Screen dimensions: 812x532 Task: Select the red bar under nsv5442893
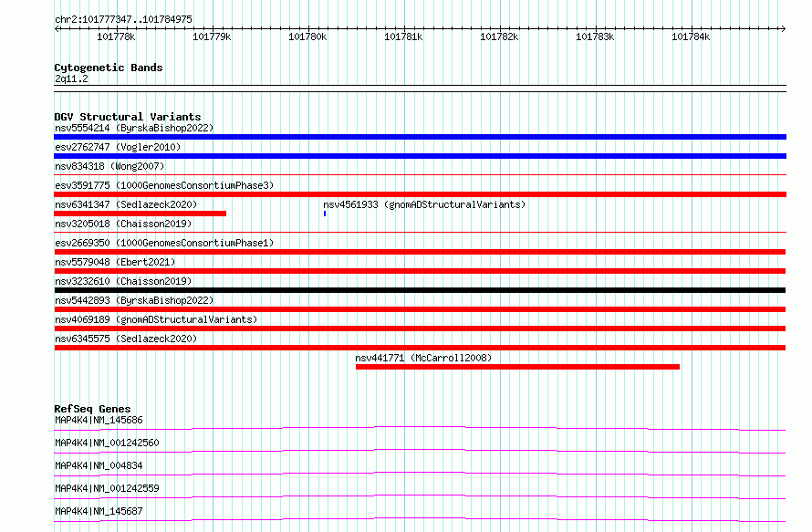pos(420,309)
